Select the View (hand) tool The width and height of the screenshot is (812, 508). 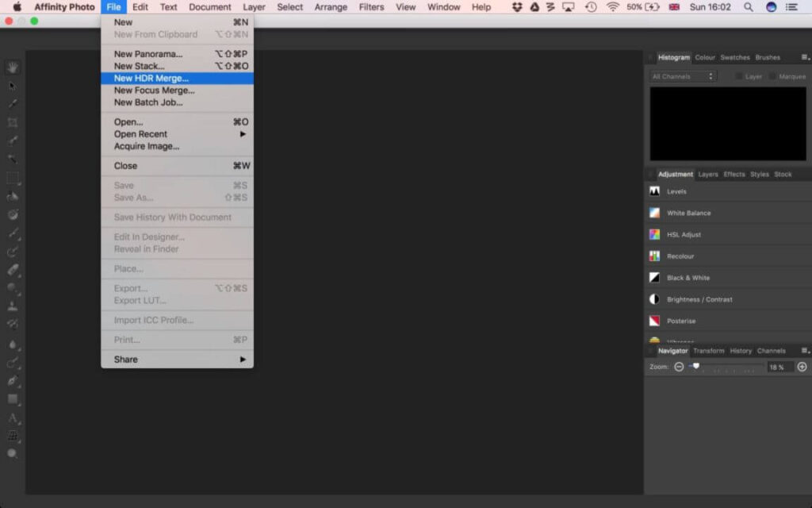tap(13, 67)
